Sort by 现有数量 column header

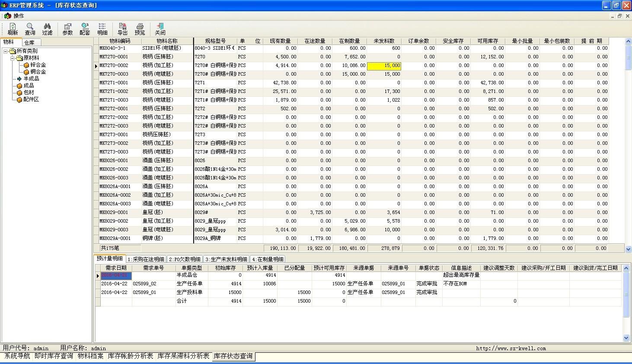pyautogui.click(x=280, y=41)
